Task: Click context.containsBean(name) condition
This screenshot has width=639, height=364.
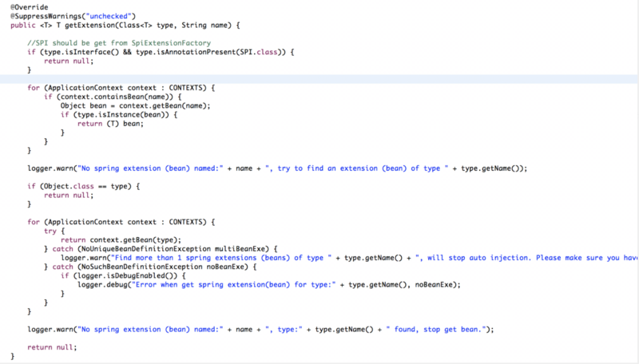Action: coord(115,97)
